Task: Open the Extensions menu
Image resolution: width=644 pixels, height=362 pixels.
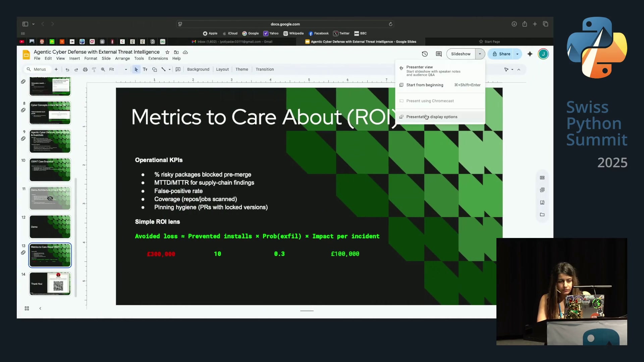Action: point(158,58)
